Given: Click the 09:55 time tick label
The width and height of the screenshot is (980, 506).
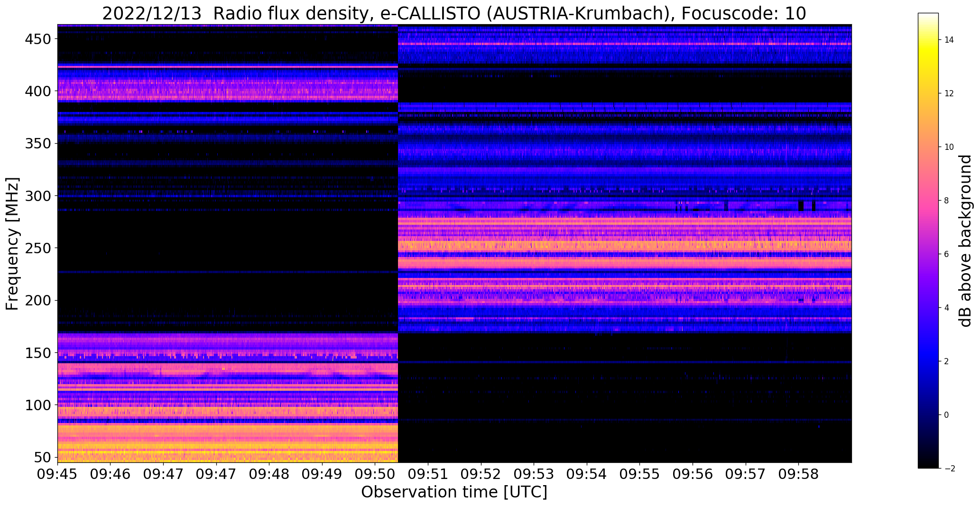Looking at the screenshot, I should coord(640,475).
